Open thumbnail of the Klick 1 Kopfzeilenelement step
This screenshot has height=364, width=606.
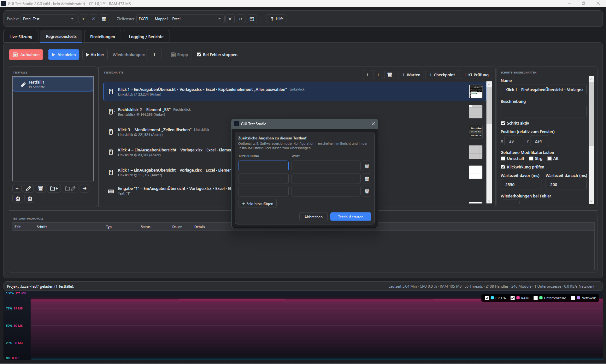[476, 91]
